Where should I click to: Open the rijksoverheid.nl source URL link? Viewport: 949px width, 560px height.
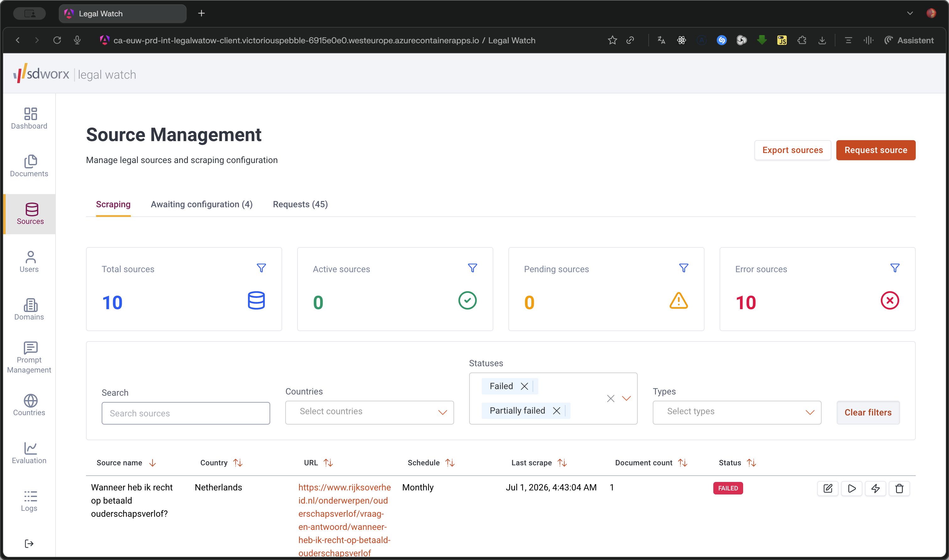point(344,520)
